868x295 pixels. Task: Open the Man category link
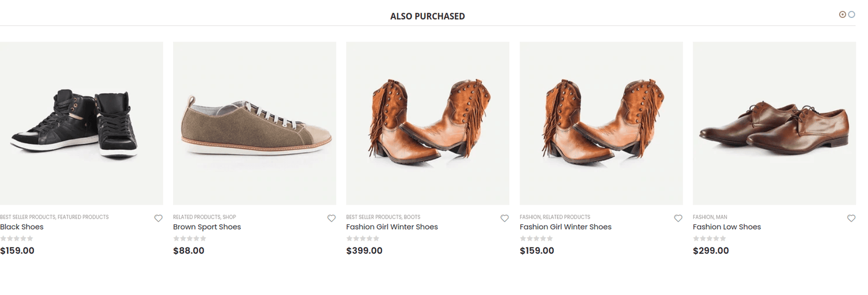[x=722, y=217]
